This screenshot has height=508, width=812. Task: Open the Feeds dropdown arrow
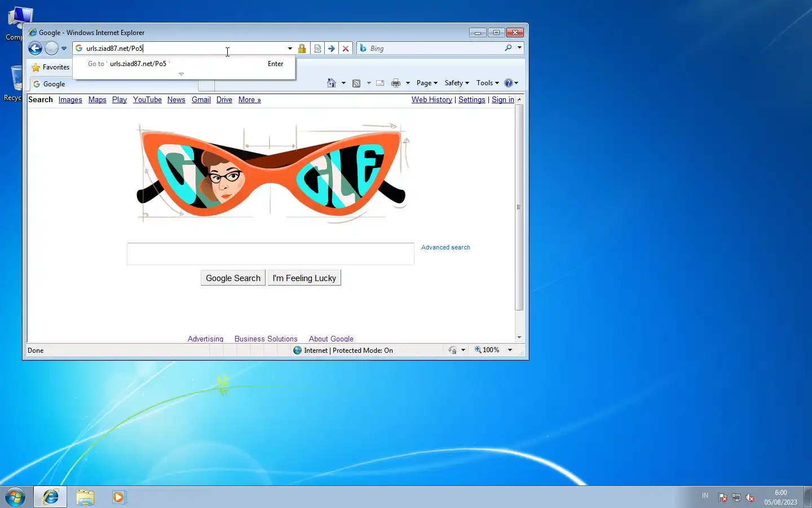pyautogui.click(x=369, y=83)
